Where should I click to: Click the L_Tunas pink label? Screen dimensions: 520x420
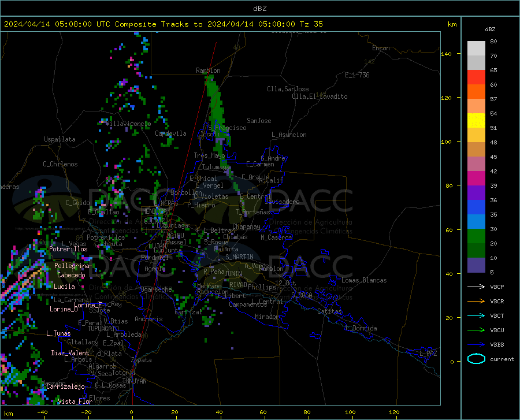click(58, 333)
